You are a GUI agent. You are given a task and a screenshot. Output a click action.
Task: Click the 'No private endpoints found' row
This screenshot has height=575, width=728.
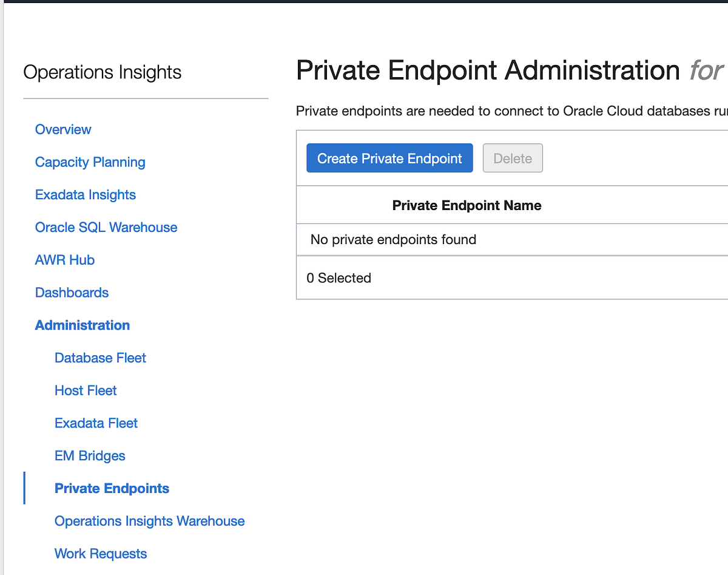tap(393, 239)
